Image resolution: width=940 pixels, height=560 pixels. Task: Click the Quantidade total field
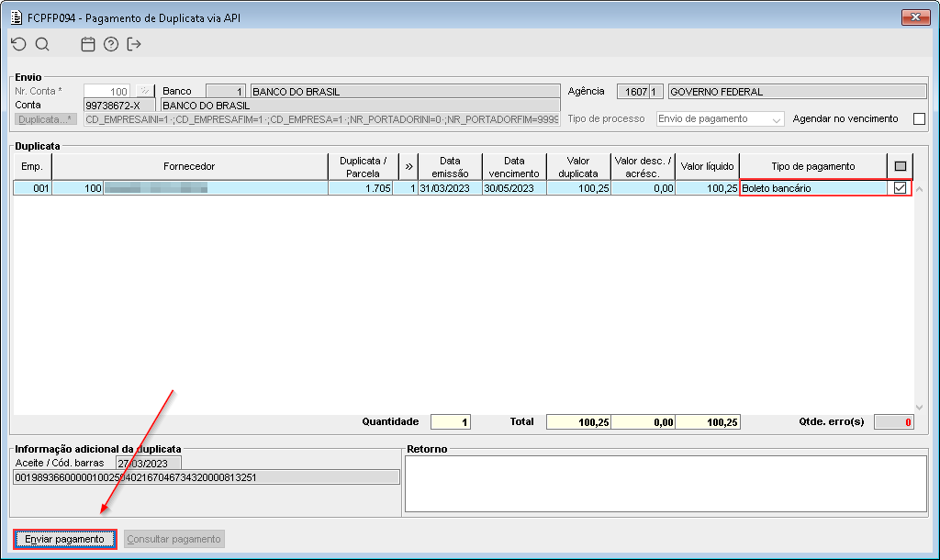pos(451,422)
